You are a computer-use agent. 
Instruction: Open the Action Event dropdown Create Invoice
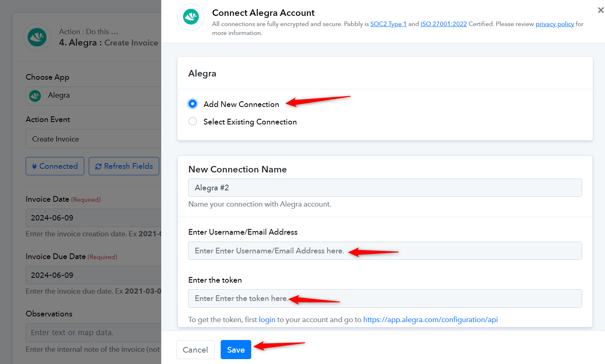coord(94,139)
